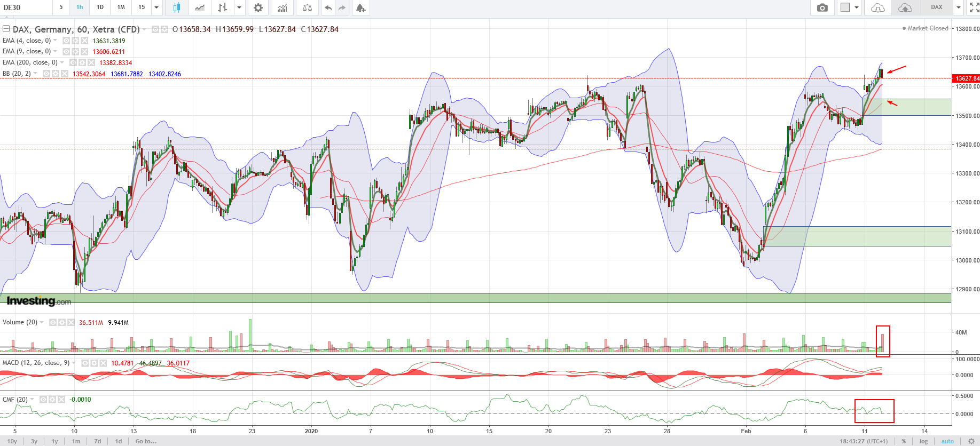Choose the bar chart style icon
Screen dimensions: 980x446
click(x=223, y=7)
